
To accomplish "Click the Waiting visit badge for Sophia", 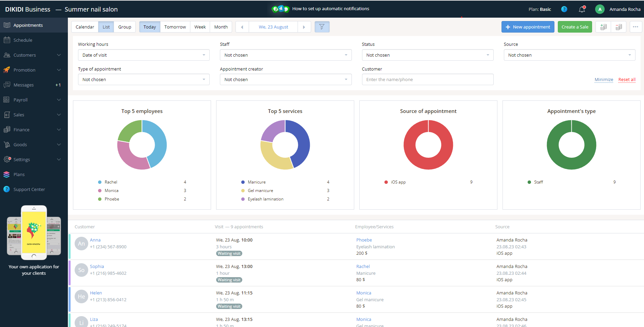I will (x=229, y=280).
